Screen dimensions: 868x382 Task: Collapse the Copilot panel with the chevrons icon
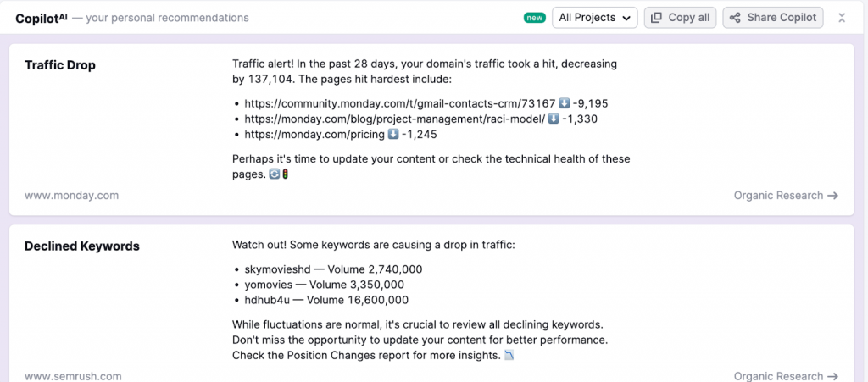click(841, 18)
